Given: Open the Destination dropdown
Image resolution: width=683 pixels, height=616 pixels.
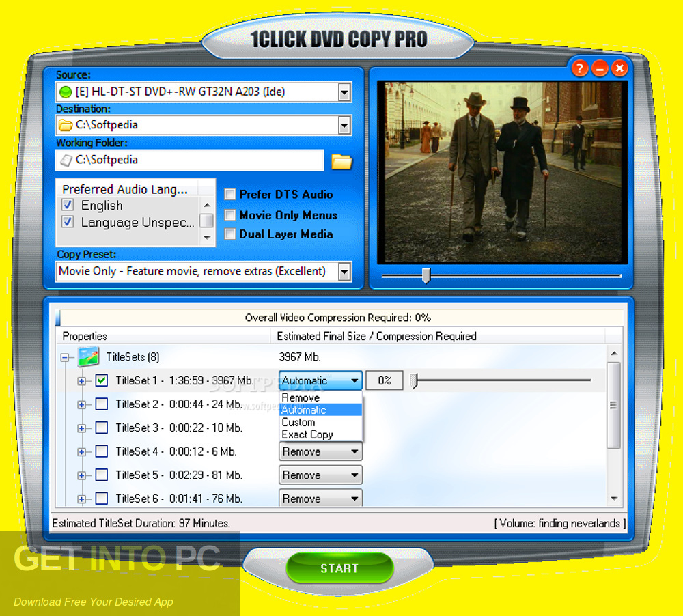Looking at the screenshot, I should [x=344, y=126].
